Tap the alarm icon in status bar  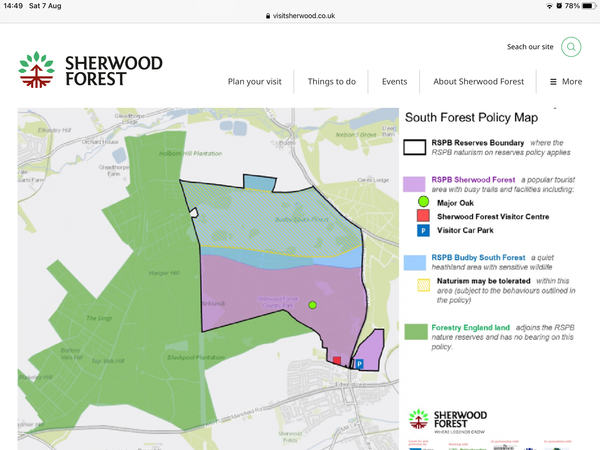point(559,6)
